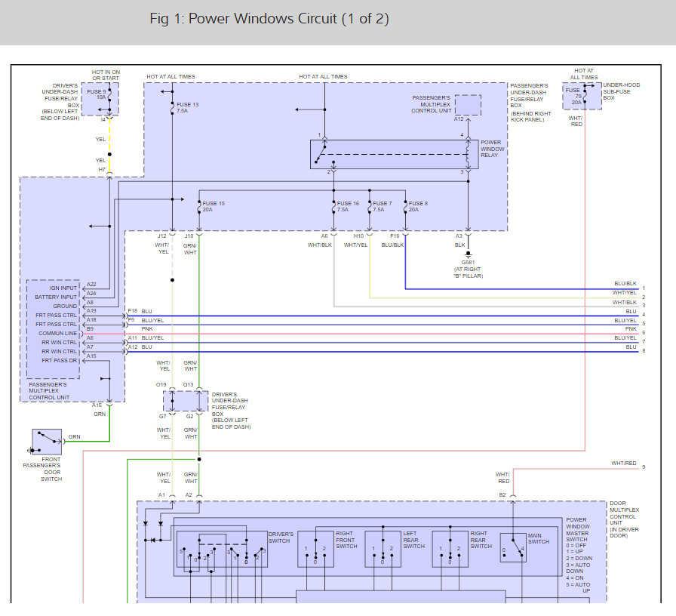Click the "MAIN SWITCH" label
676x616 pixels.
539,538
